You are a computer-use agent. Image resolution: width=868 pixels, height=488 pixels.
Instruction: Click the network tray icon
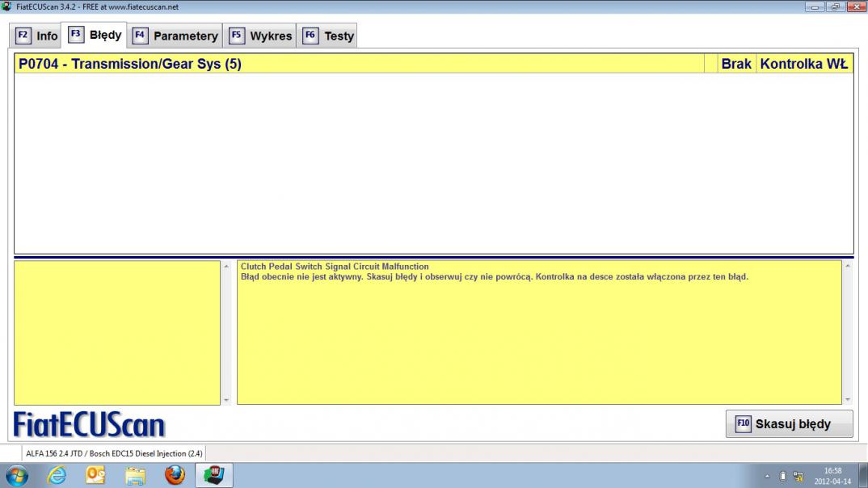coord(798,476)
